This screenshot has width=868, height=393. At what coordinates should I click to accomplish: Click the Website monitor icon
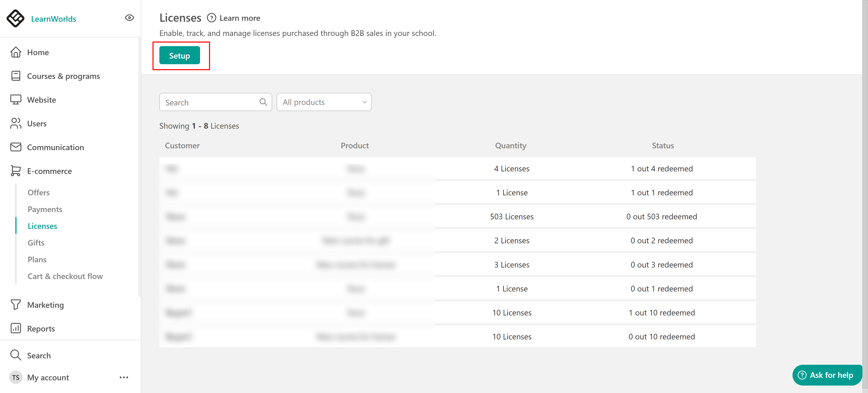click(16, 100)
